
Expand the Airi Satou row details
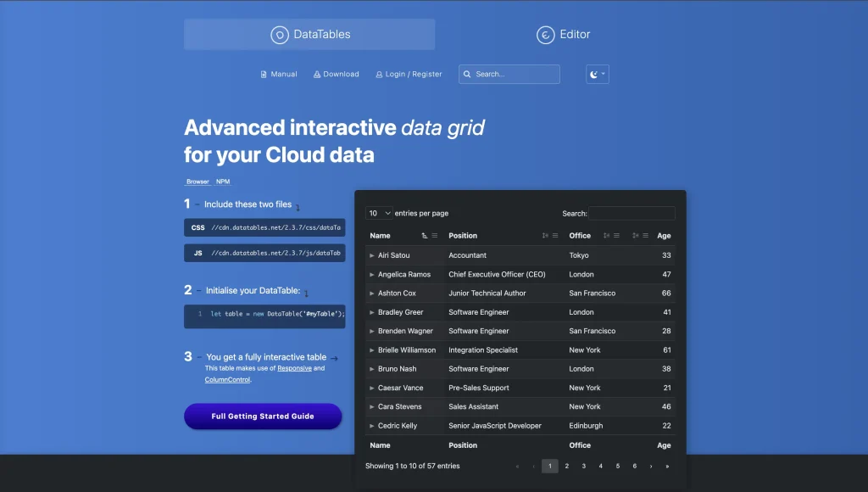point(372,255)
